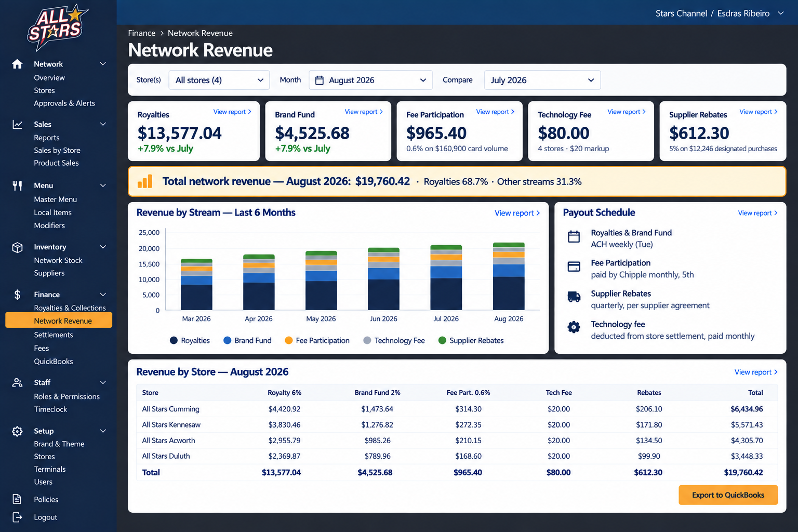This screenshot has width=798, height=532.
Task: Click the calendar icon in Month selector
Action: click(x=320, y=80)
